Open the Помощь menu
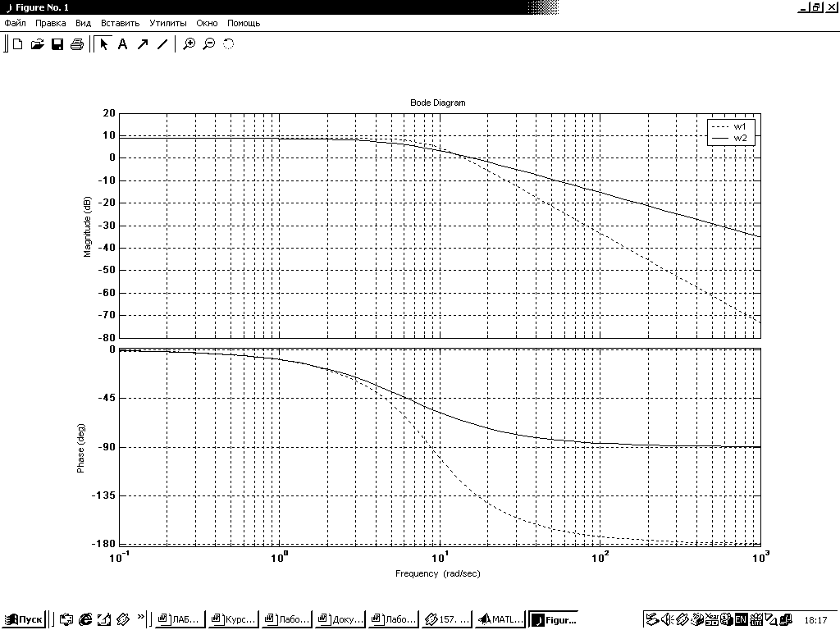 click(244, 23)
